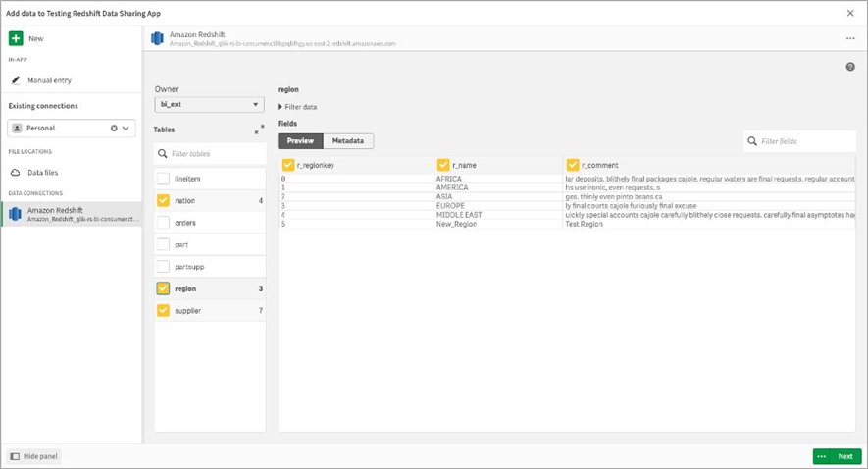
Task: Click the AMERICA cell in preview
Action: click(452, 187)
